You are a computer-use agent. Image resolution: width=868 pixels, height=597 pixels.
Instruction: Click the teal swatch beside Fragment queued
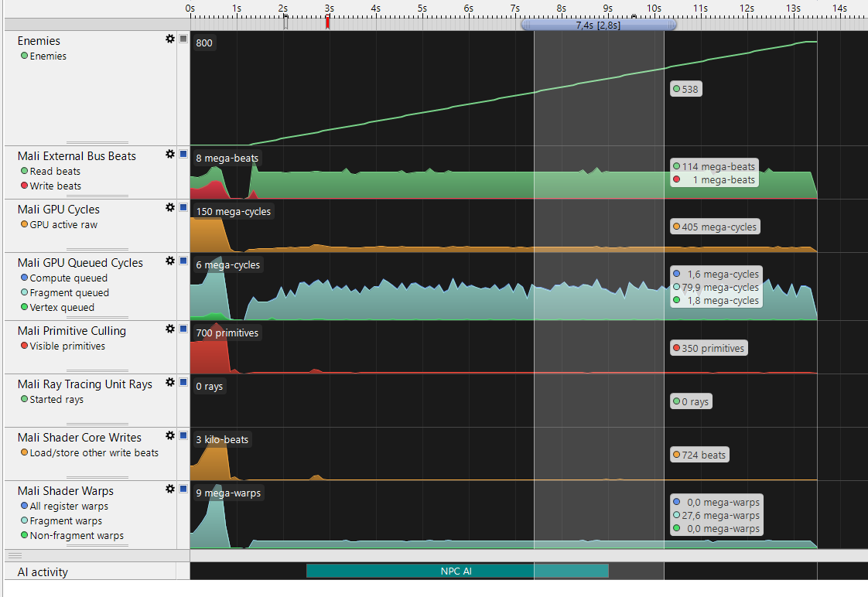pyautogui.click(x=24, y=292)
